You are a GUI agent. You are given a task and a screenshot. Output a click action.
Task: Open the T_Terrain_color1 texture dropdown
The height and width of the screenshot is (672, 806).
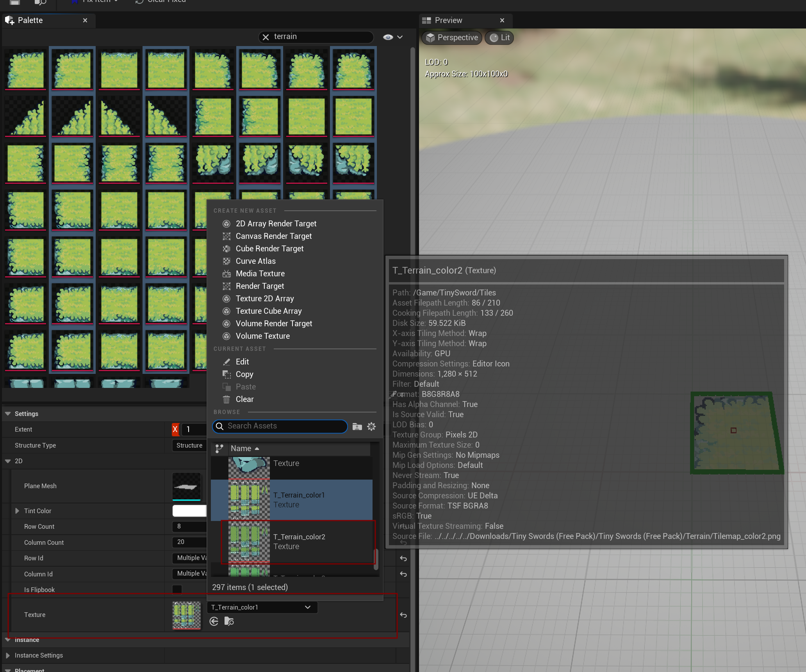(x=262, y=607)
